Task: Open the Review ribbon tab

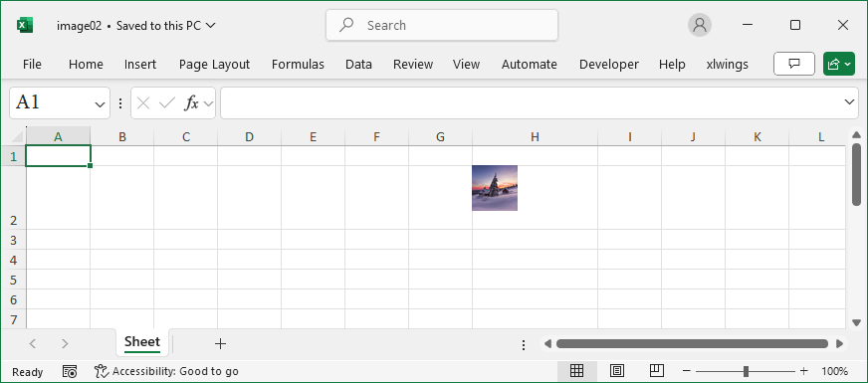Action: (x=413, y=65)
